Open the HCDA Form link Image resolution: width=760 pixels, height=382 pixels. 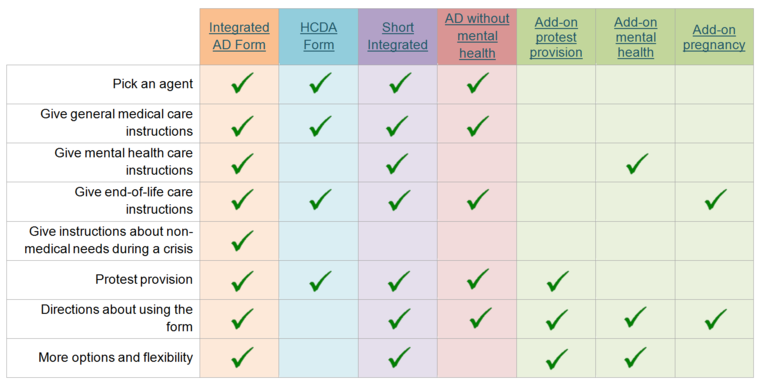tap(318, 36)
